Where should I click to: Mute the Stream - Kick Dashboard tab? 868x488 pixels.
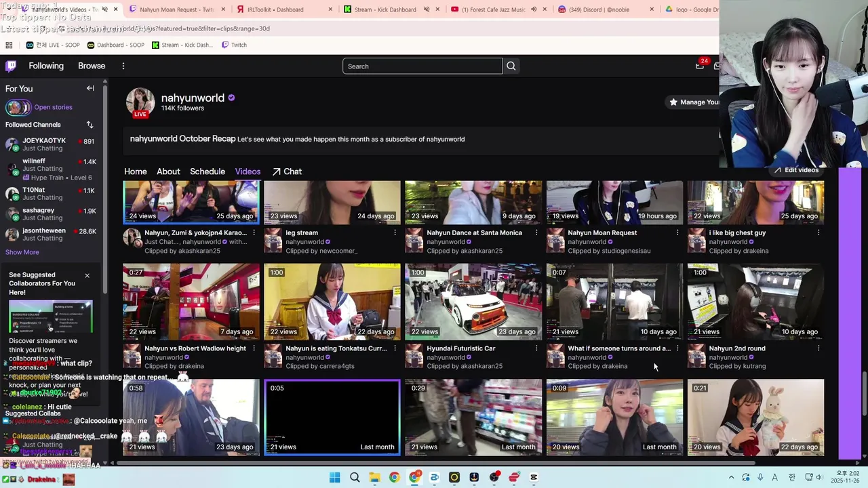[427, 9]
